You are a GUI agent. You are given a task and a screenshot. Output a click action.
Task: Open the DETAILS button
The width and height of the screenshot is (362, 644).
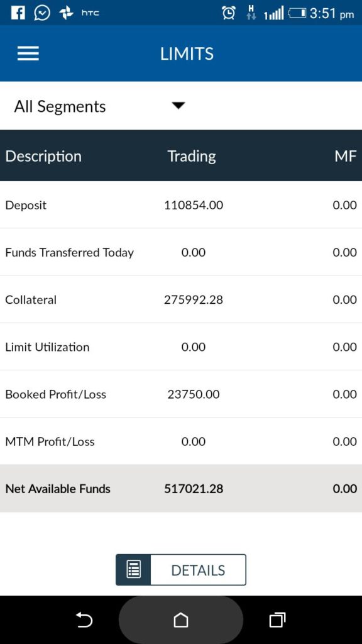coord(181,570)
